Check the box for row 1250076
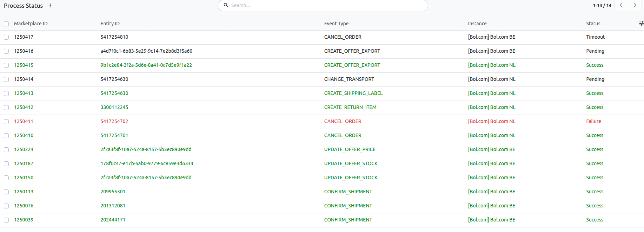This screenshot has height=232, width=644. pos(6,206)
